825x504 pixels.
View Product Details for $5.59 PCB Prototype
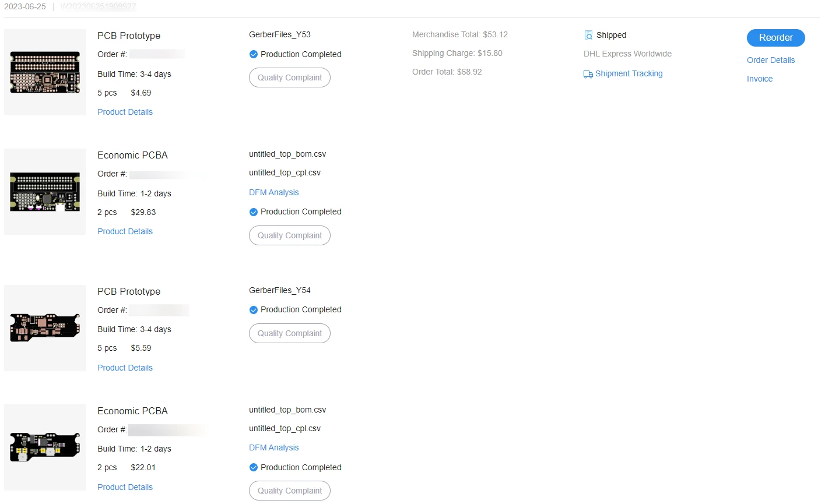tap(125, 368)
